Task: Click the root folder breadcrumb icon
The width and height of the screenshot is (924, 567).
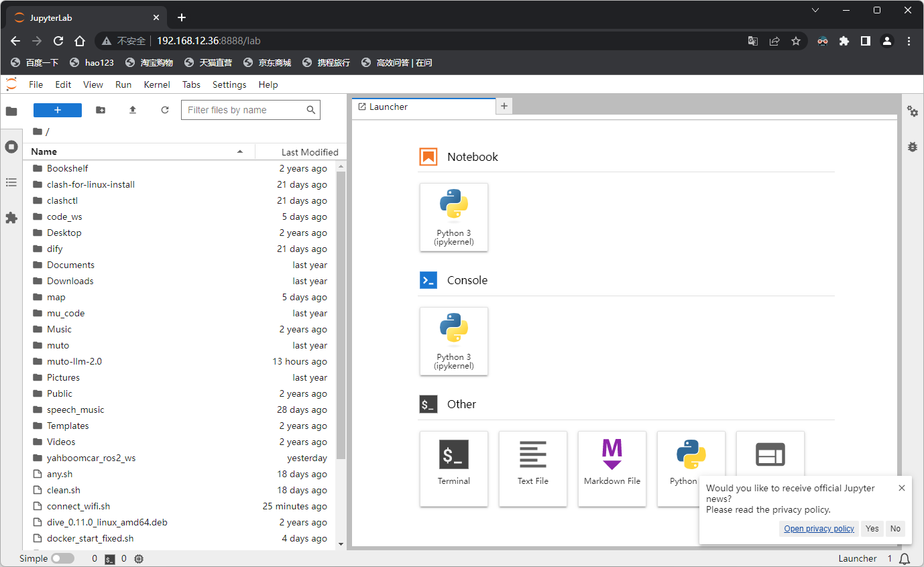Action: tap(38, 131)
